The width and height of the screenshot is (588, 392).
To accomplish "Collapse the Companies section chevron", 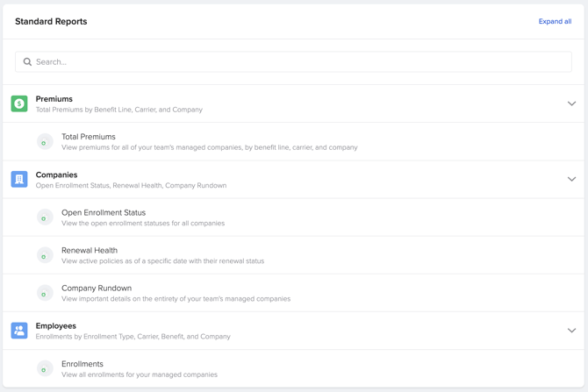I will [571, 179].
